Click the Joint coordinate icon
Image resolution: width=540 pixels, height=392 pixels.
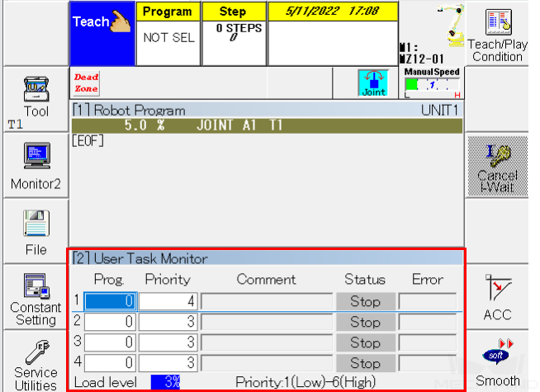374,83
